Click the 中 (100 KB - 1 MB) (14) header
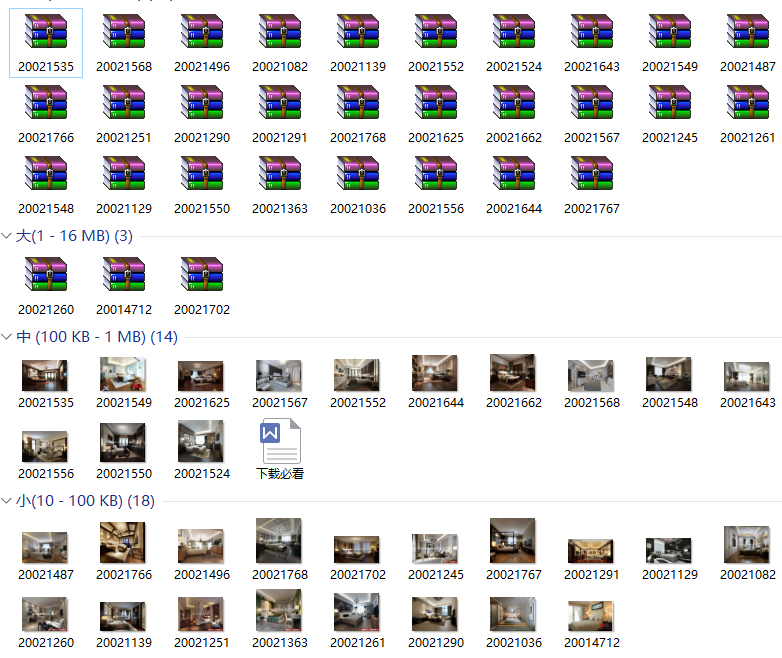The width and height of the screenshot is (782, 658). 97,337
